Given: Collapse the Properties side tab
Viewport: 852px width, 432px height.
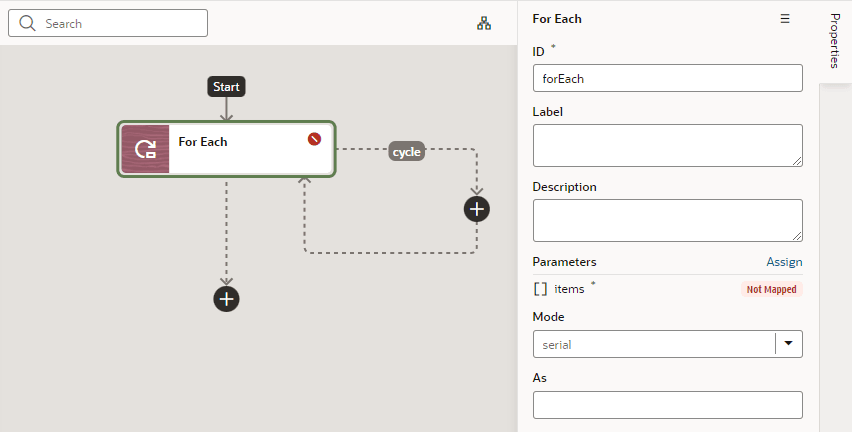Looking at the screenshot, I should coord(835,41).
